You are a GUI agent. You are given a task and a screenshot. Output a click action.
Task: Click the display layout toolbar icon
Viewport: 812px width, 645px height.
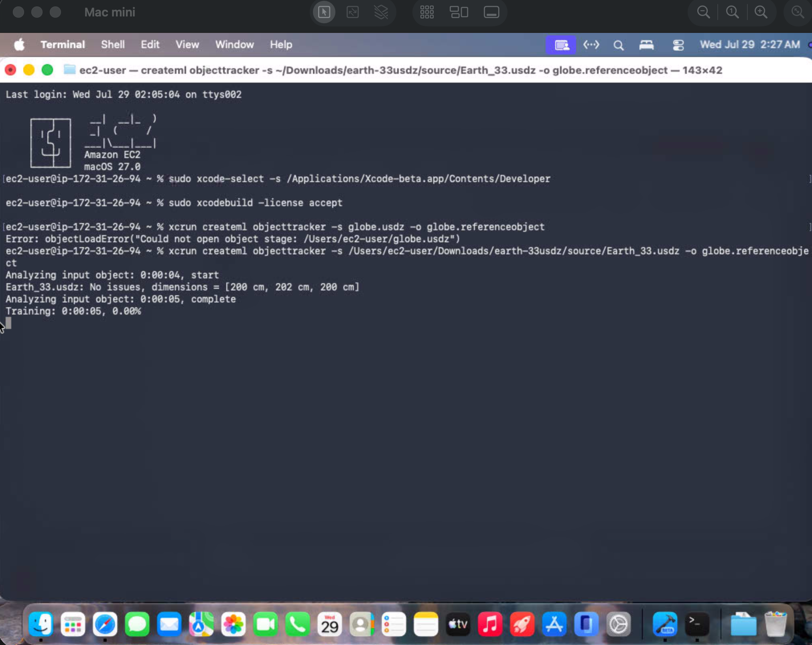[x=459, y=12]
